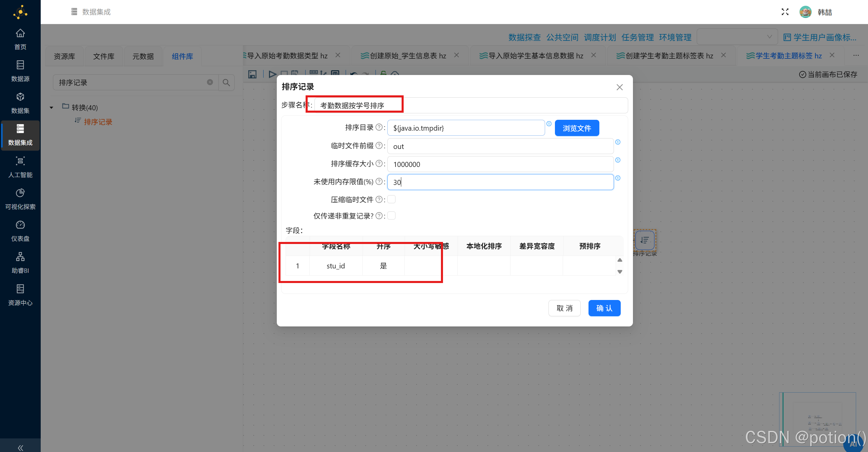
Task: Click the 取消 button
Action: [x=564, y=308]
